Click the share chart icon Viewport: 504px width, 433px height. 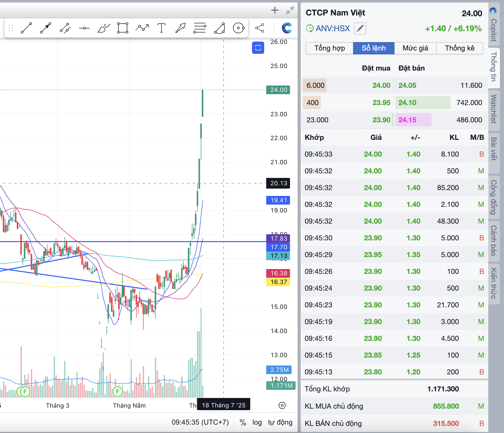coord(260,28)
